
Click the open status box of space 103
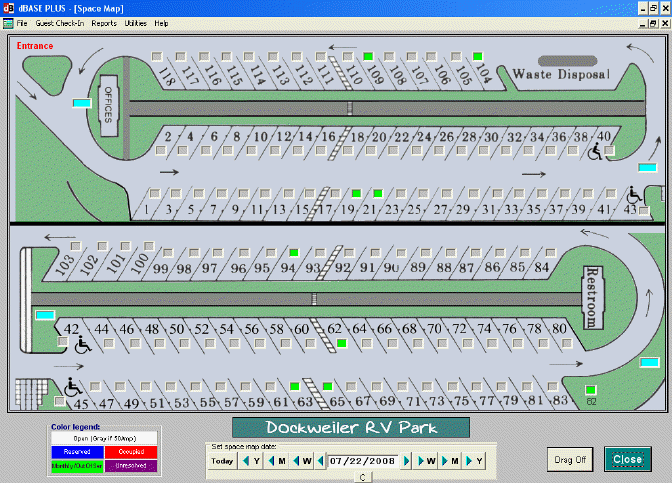coord(76,246)
